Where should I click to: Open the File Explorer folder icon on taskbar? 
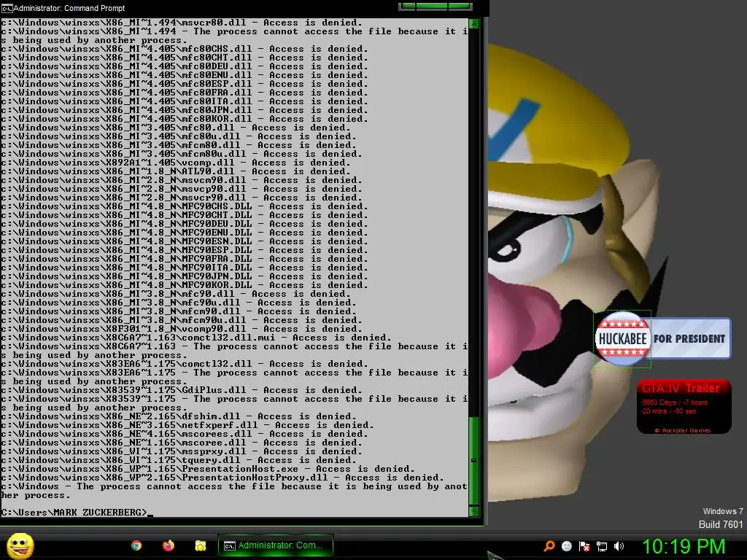(201, 545)
